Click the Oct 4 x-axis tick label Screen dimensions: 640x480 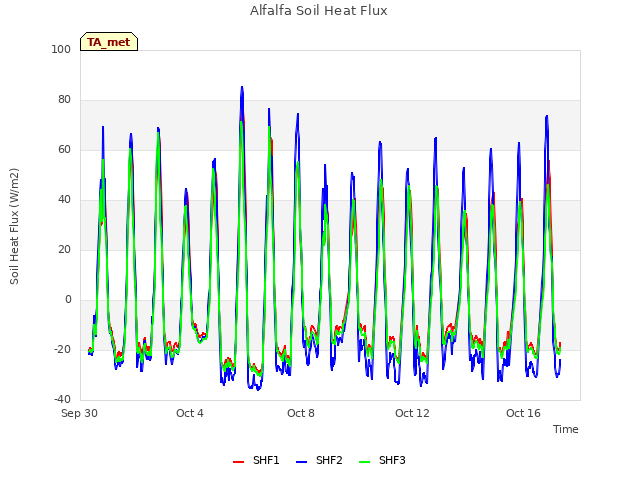(x=190, y=413)
